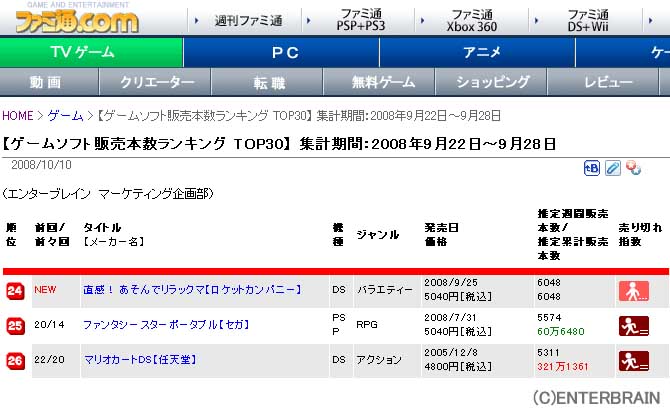Image resolution: width=670 pixels, height=415 pixels.
Task: Select the TVゲーム tab
Action: click(91, 52)
